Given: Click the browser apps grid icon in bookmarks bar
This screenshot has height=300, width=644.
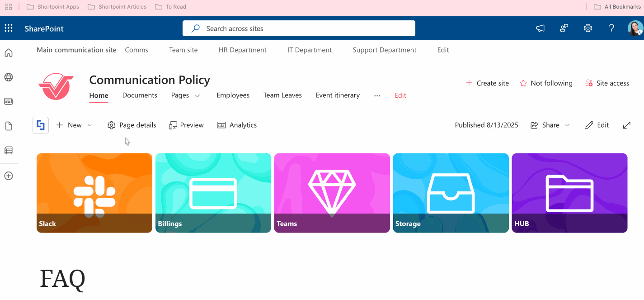Looking at the screenshot, I should pyautogui.click(x=9, y=7).
